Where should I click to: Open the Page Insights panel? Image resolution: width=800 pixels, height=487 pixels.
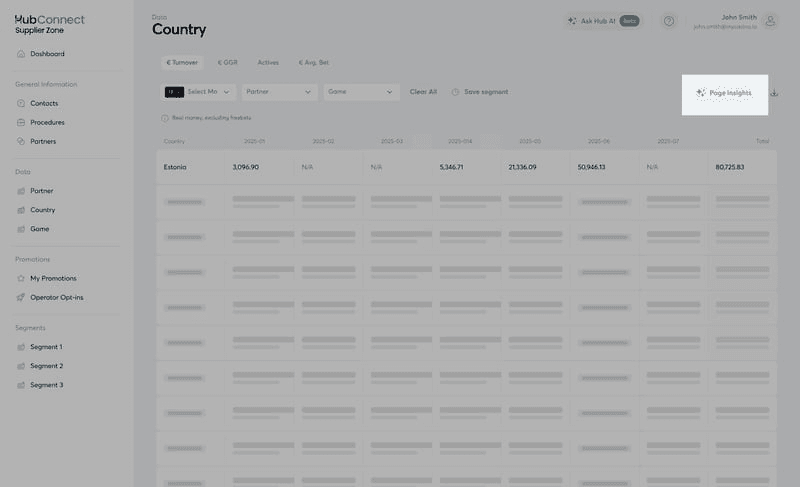(x=724, y=93)
